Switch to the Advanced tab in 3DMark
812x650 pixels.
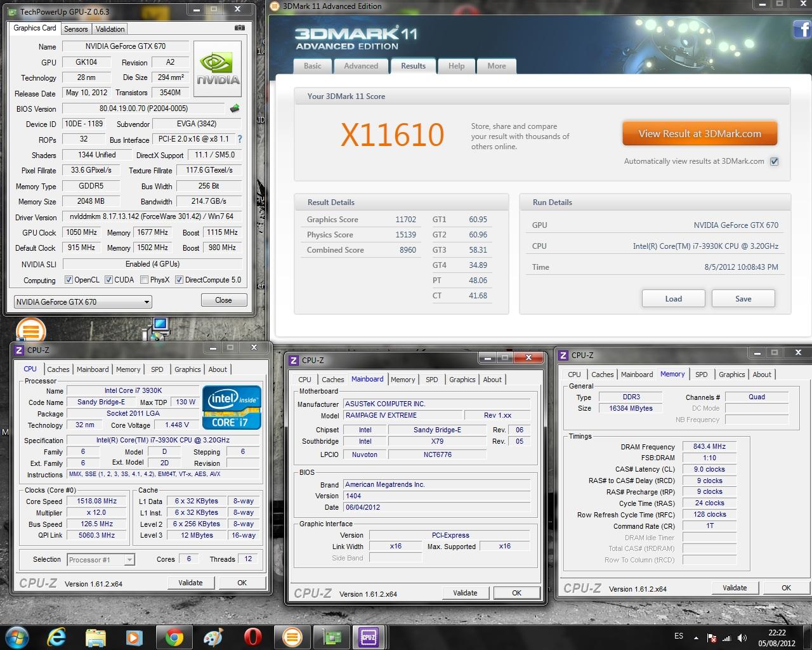pyautogui.click(x=361, y=66)
